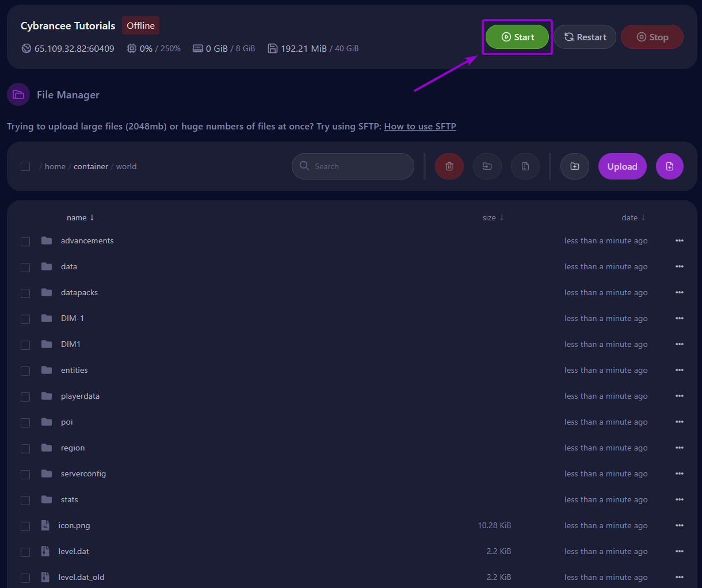
Task: Click the create new folder icon
Action: [575, 166]
